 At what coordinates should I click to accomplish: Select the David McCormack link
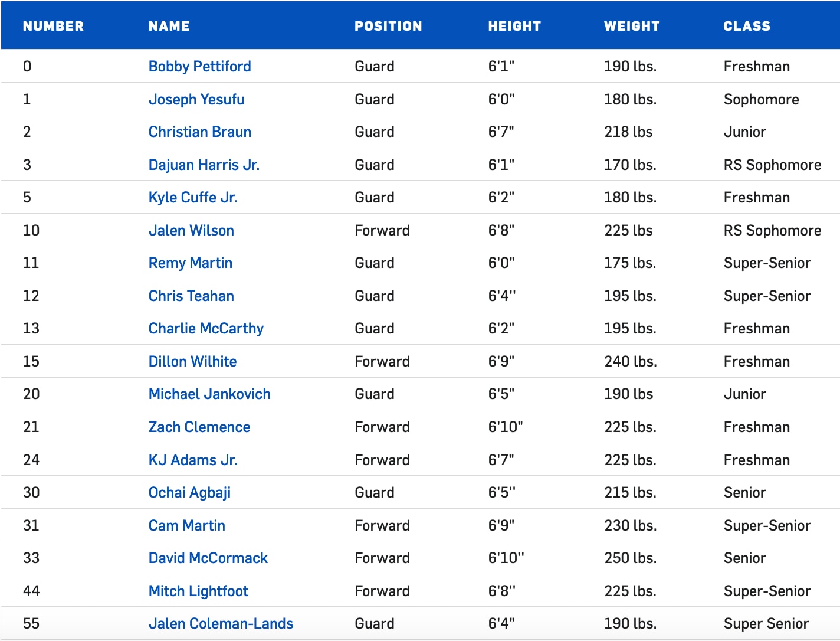tap(208, 558)
